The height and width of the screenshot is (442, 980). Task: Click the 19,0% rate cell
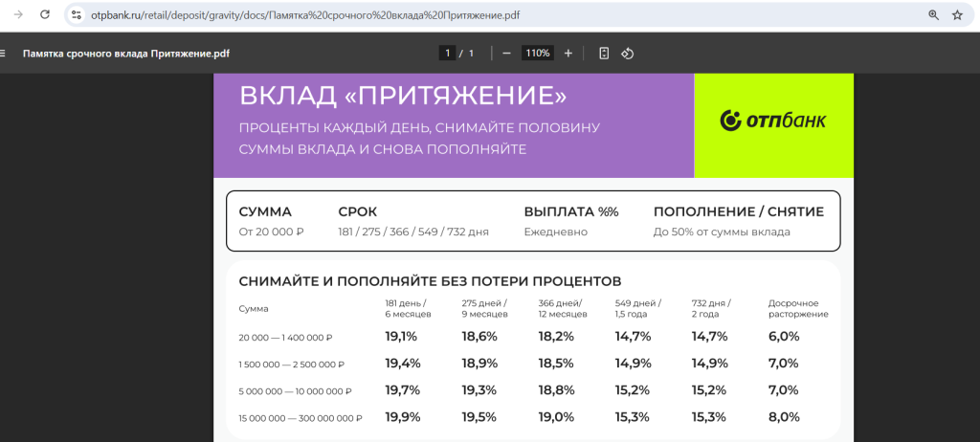[556, 417]
